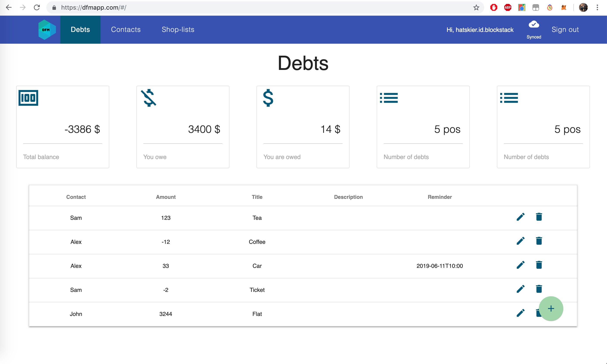Click the Synced cloud status icon
The image size is (607, 364).
click(x=534, y=24)
